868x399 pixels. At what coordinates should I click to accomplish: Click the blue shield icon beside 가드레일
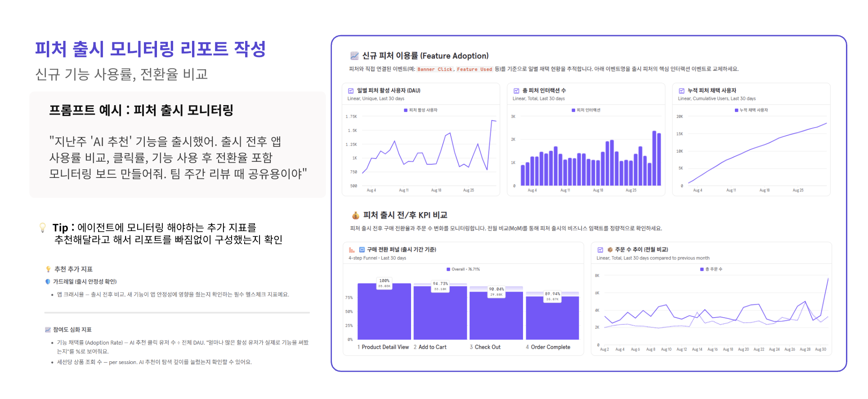click(x=48, y=282)
